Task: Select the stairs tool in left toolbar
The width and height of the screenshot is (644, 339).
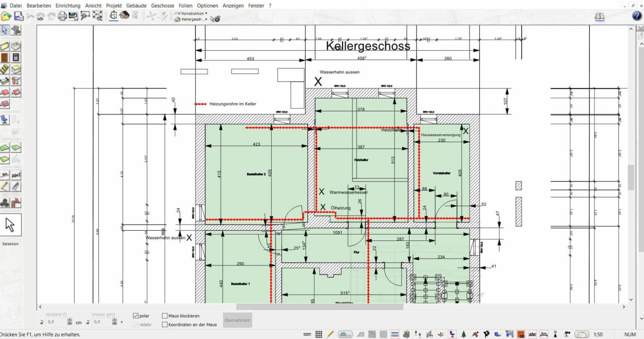Action: point(5,69)
